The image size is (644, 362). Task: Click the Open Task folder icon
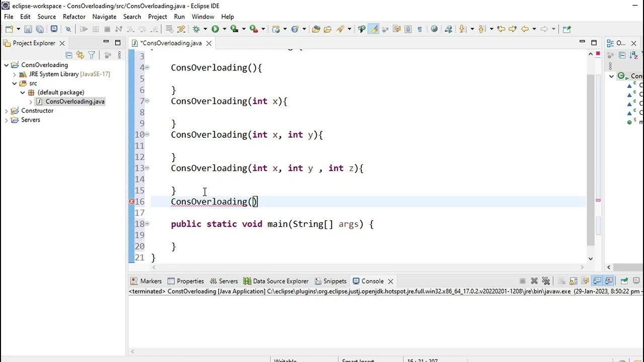328,29
